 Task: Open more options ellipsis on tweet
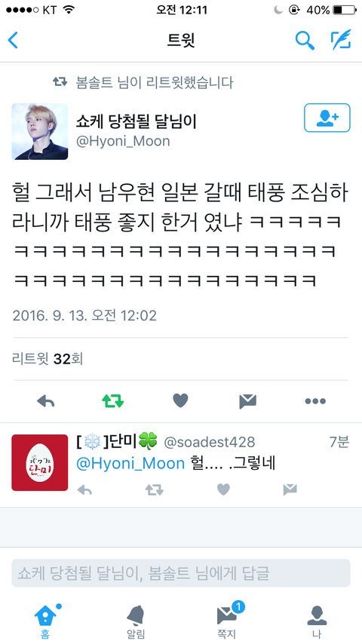[315, 401]
